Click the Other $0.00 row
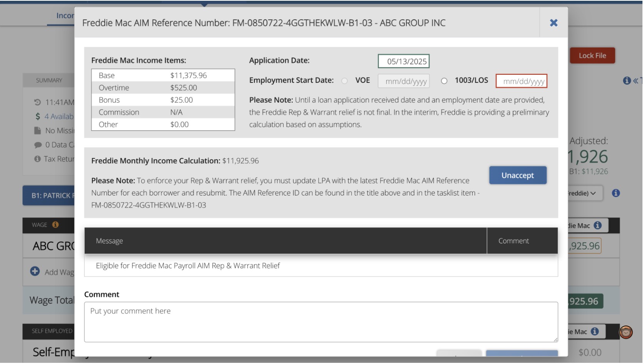The image size is (644, 364). (163, 125)
